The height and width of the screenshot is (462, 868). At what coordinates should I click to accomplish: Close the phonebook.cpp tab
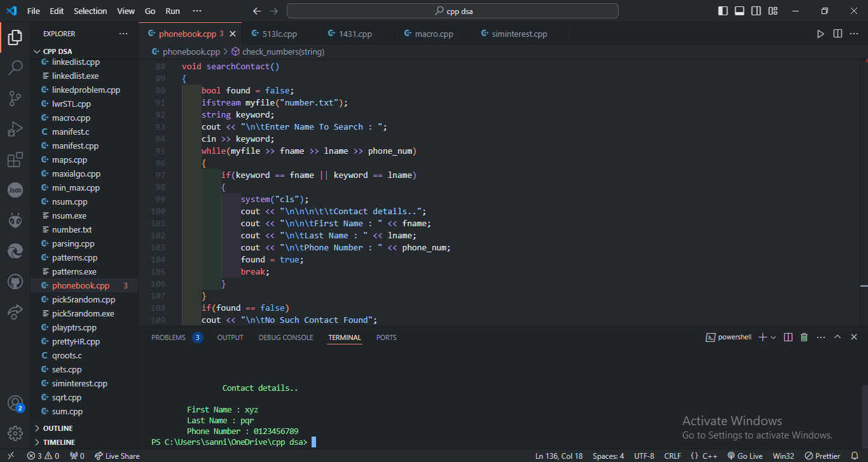tap(232, 34)
